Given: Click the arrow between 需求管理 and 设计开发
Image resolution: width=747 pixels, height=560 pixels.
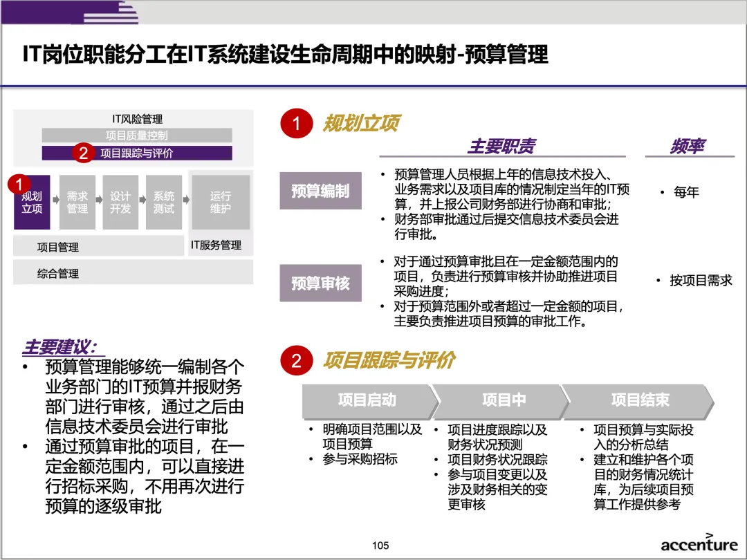Looking at the screenshot, I should pos(99,200).
